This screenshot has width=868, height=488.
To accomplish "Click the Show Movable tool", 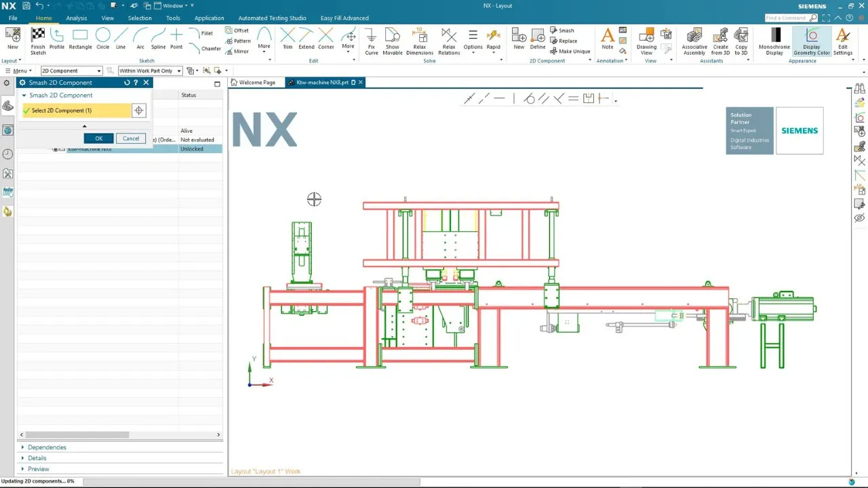I will click(x=393, y=41).
